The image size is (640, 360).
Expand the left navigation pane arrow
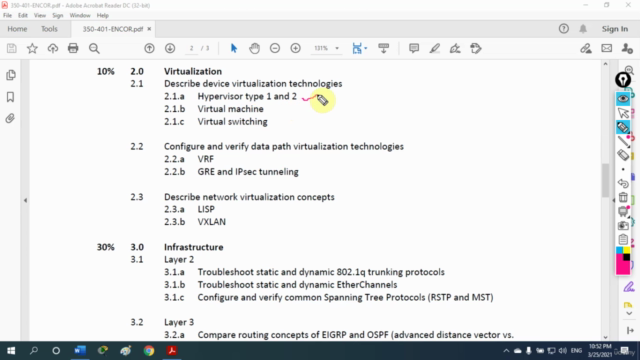(x=25, y=200)
